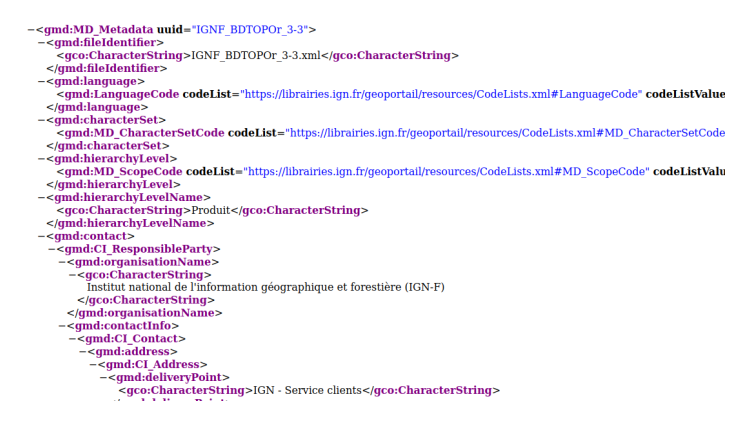Collapse the gmd:contactInfo element
This screenshot has height=424, width=755.
62,326
